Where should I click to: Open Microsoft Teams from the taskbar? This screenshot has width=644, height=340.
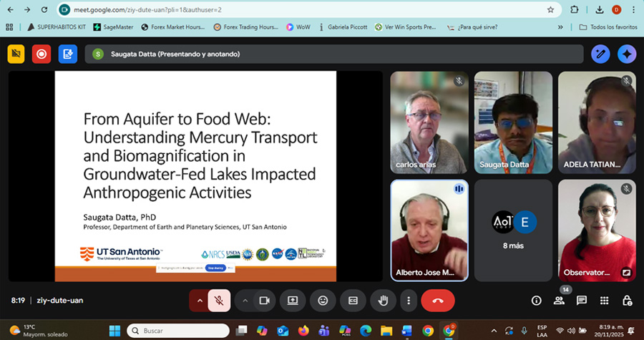tap(324, 331)
